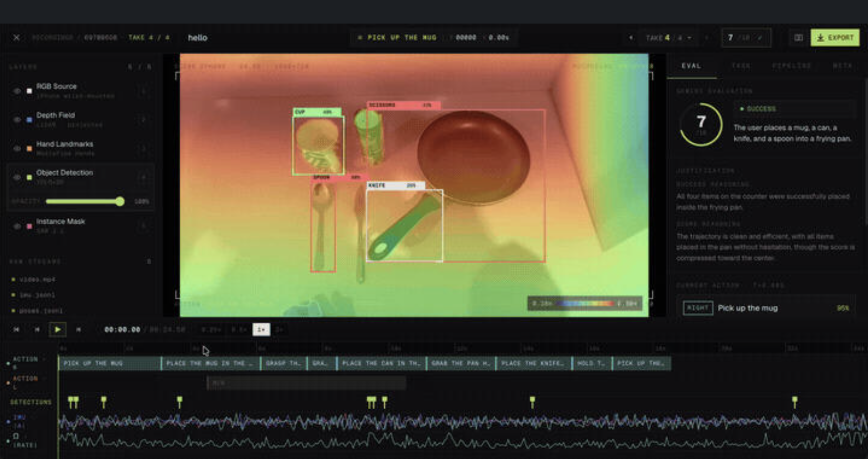Select the Object Detection layer name

pos(65,173)
